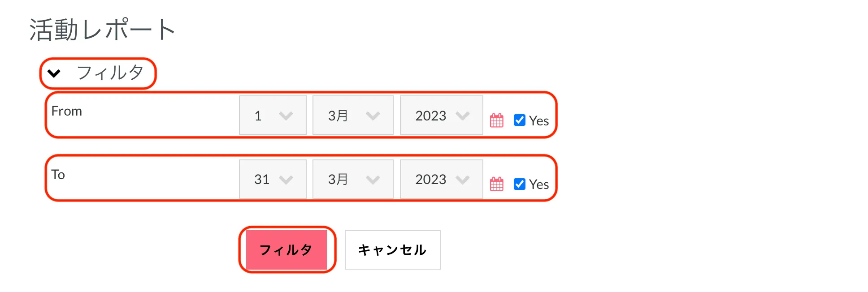
Task: Open the To date calendar picker icon
Action: 496,184
